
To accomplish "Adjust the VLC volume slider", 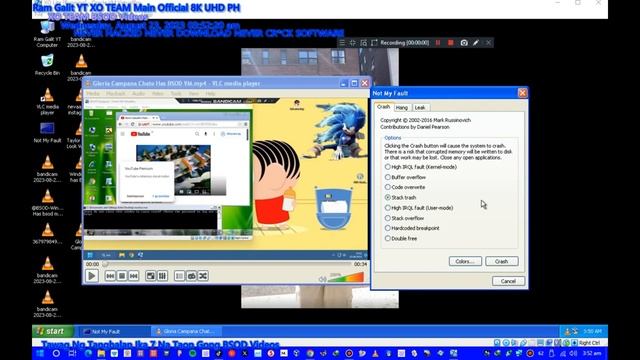I will tap(346, 278).
